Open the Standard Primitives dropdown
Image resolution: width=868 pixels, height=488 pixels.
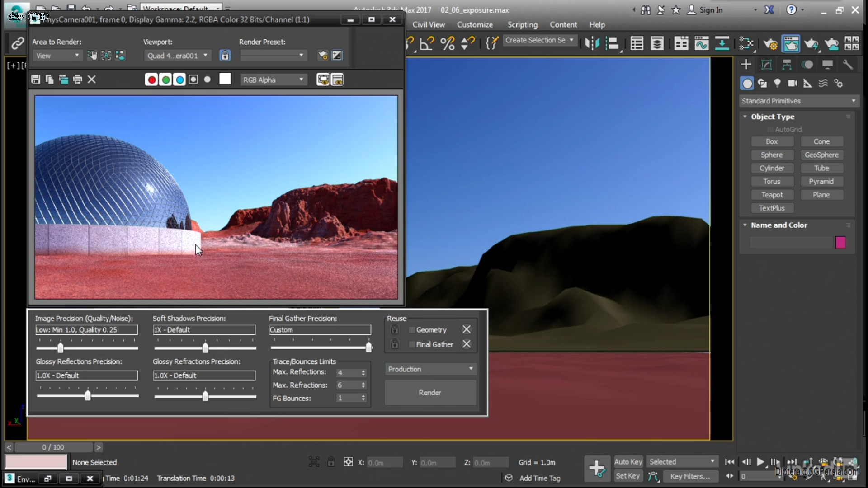tap(799, 101)
